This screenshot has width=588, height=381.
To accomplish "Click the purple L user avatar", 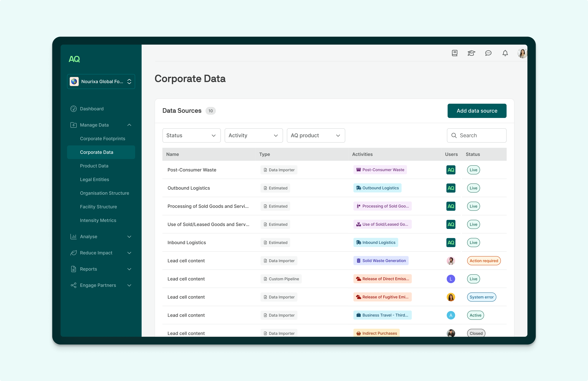I will tap(451, 279).
